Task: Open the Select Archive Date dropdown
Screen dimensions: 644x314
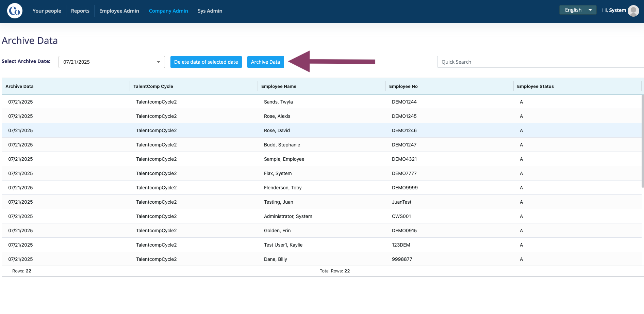Action: [112, 62]
